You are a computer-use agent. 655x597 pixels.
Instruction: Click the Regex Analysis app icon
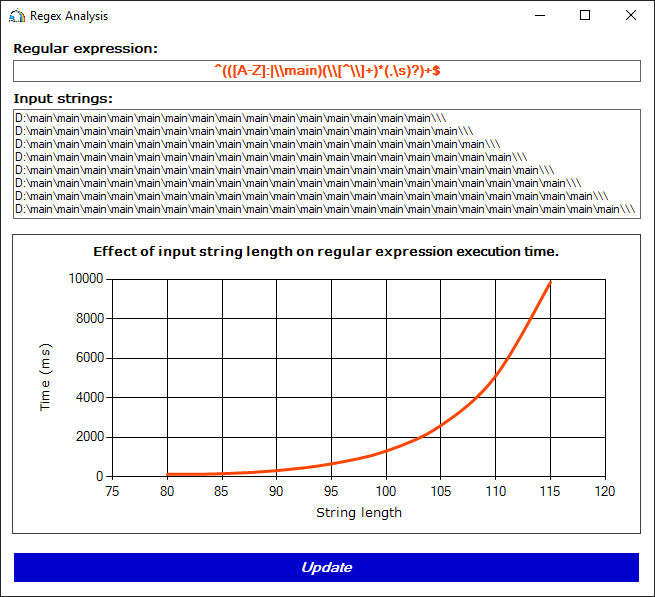pos(17,16)
